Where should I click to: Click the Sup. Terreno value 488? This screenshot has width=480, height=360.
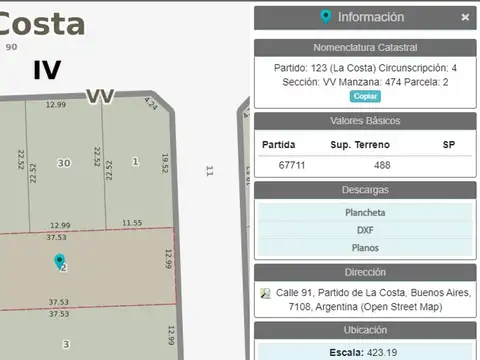pos(382,165)
